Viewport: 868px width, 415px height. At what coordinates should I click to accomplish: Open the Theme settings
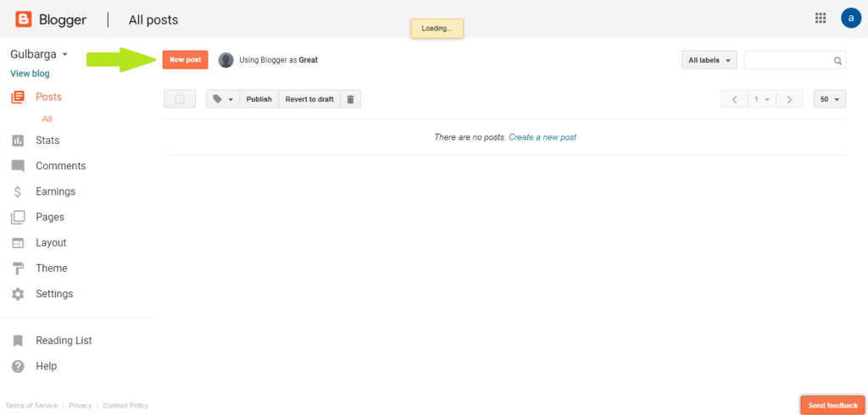[x=51, y=268]
